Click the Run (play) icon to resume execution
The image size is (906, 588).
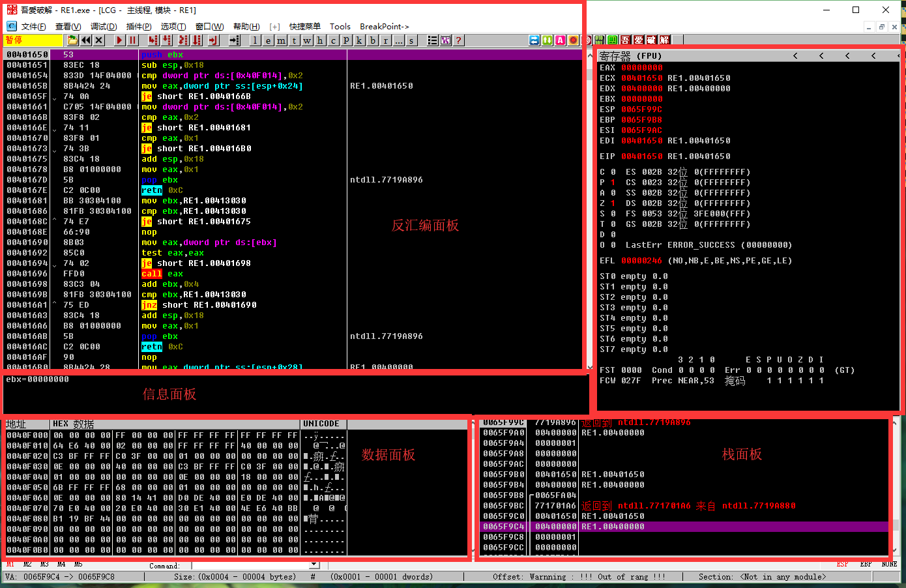[x=119, y=40]
